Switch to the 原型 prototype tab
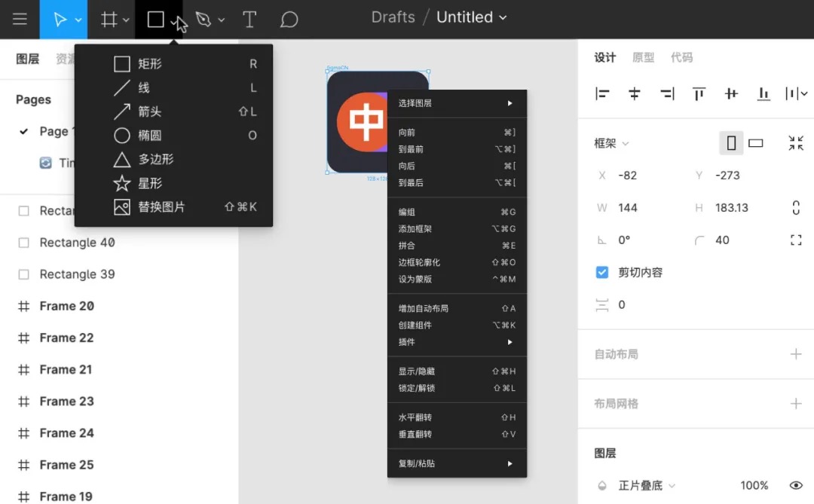Screen dimensions: 814x504 click(x=642, y=57)
